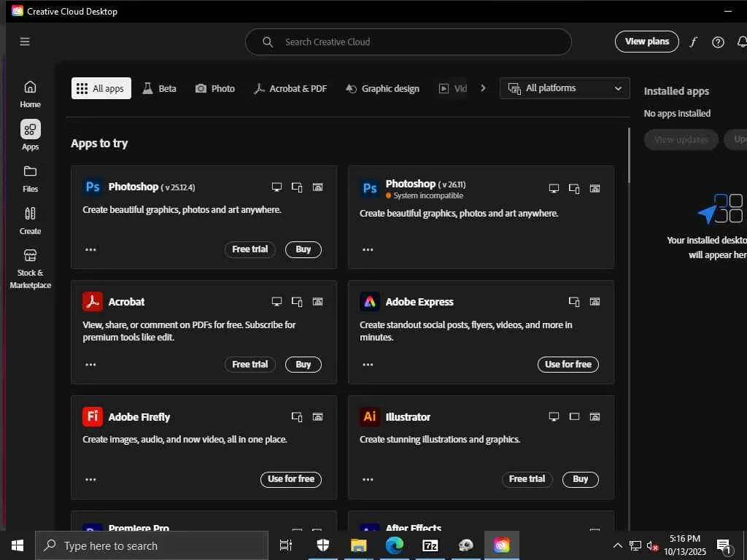Click the Adobe Firefly app icon
Viewport: 747px width, 560px height.
[93, 416]
